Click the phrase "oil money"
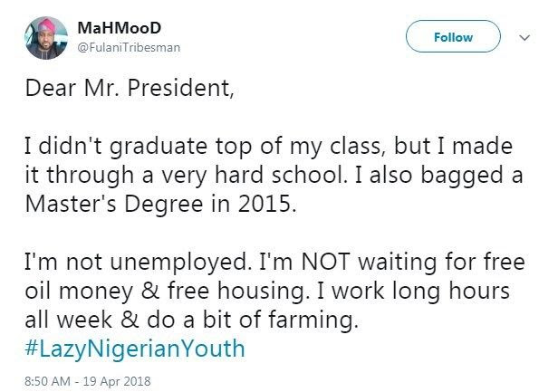558x392 pixels. pyautogui.click(x=98, y=294)
